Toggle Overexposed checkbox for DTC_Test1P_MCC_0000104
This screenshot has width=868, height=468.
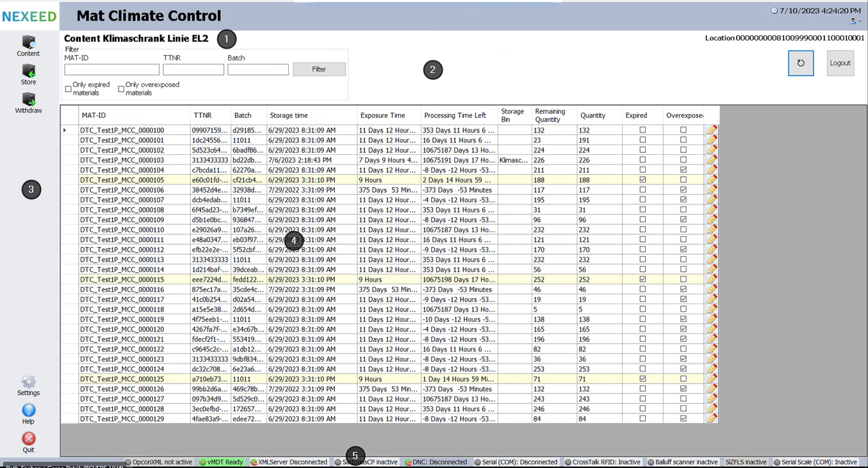684,170
